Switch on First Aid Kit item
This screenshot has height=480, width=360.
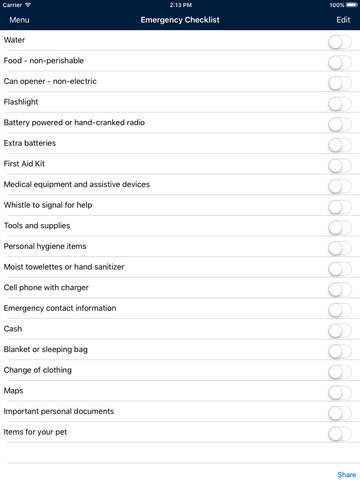[340, 166]
